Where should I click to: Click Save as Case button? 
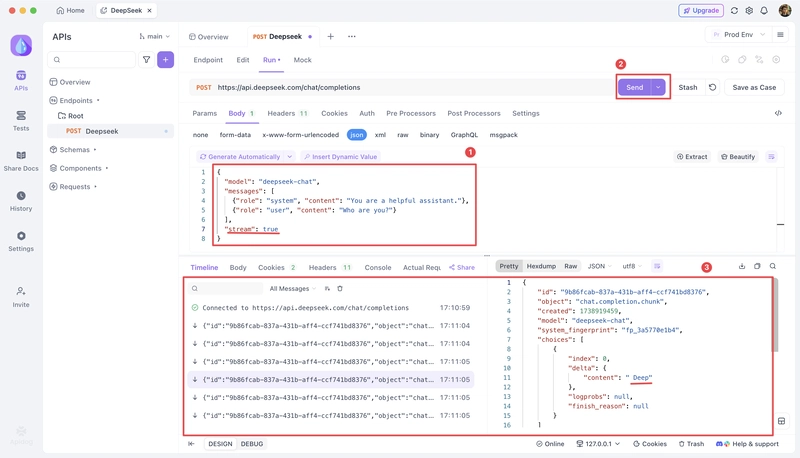pos(754,87)
